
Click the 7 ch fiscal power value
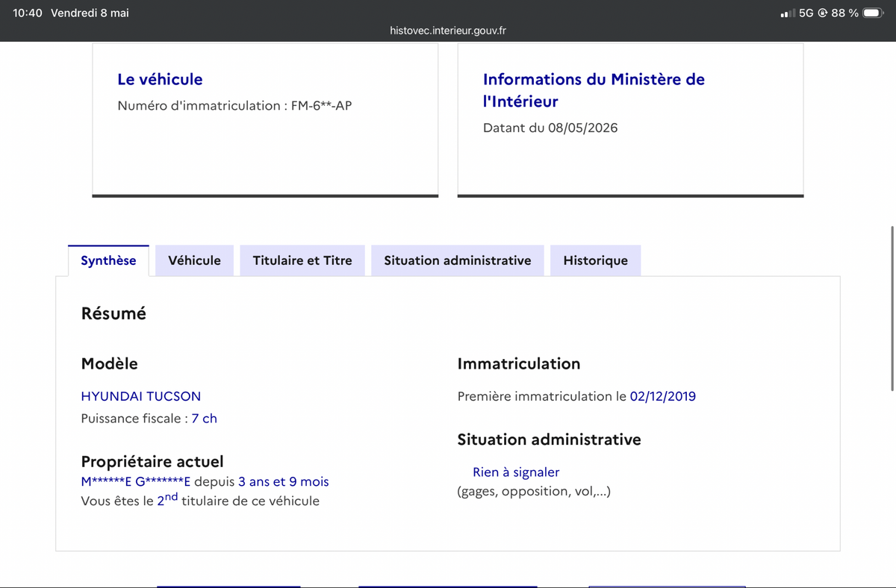(x=205, y=419)
